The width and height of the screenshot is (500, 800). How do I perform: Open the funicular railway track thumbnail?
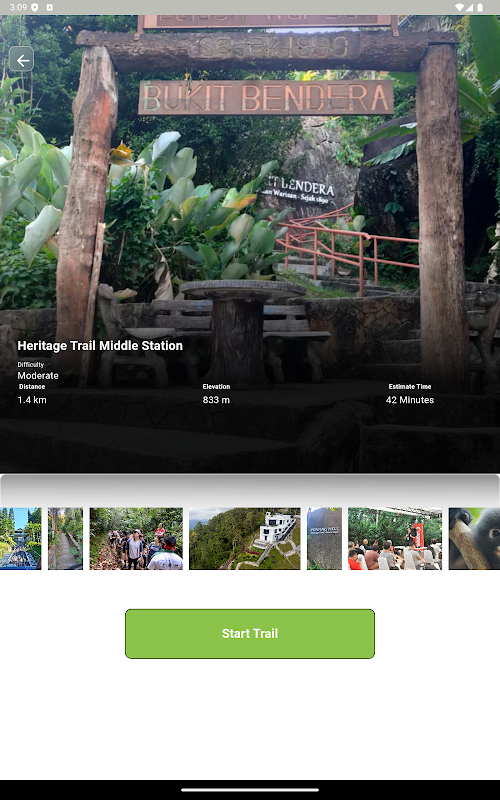[20, 538]
